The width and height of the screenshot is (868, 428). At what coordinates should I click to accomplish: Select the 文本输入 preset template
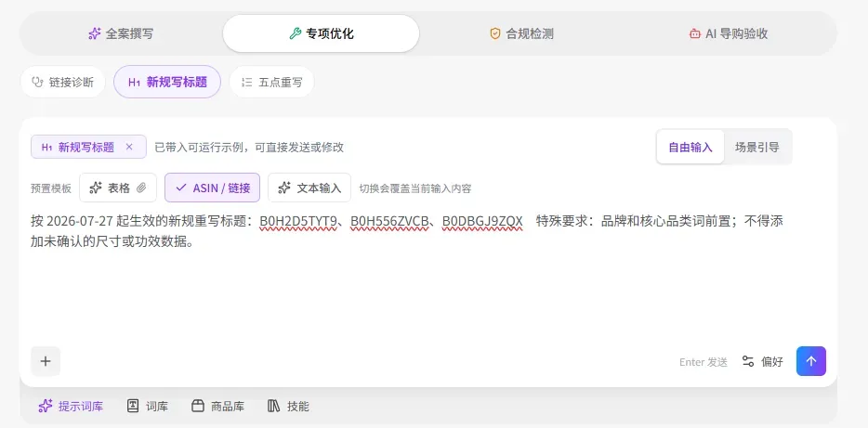coord(309,188)
